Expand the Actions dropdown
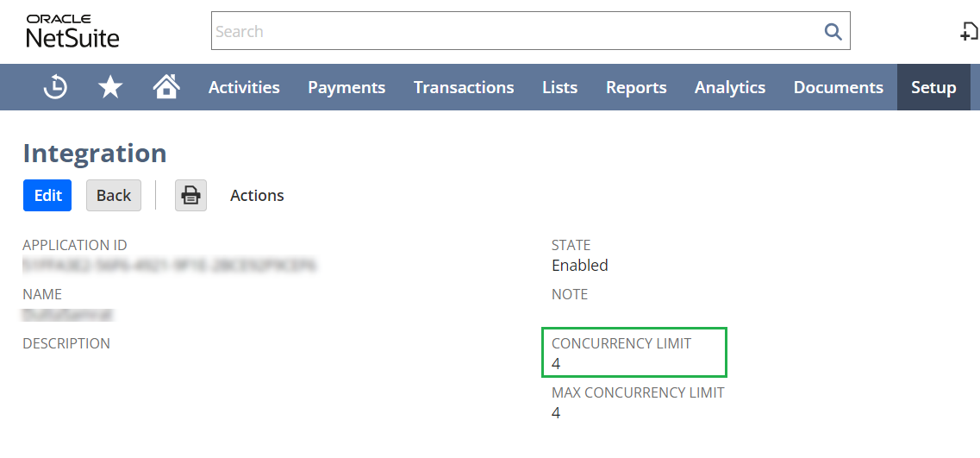 tap(257, 196)
